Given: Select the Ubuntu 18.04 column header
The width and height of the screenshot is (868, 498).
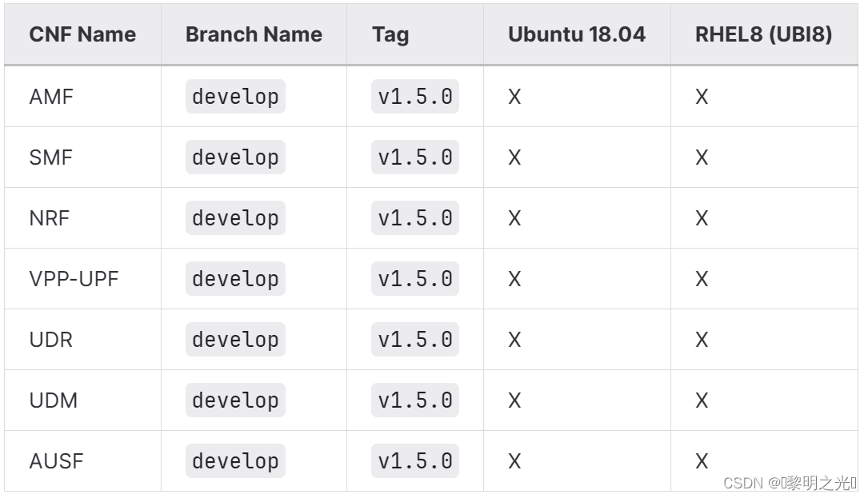Looking at the screenshot, I should (x=577, y=34).
